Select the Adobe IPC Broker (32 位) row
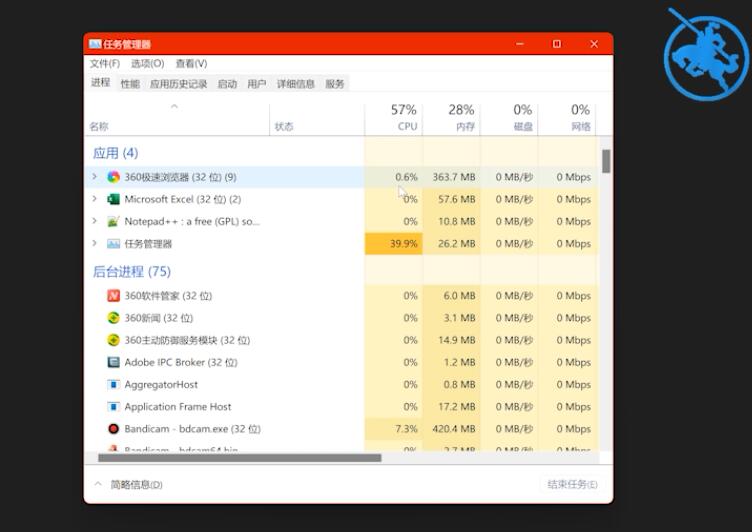This screenshot has width=752, height=532. coord(341,362)
